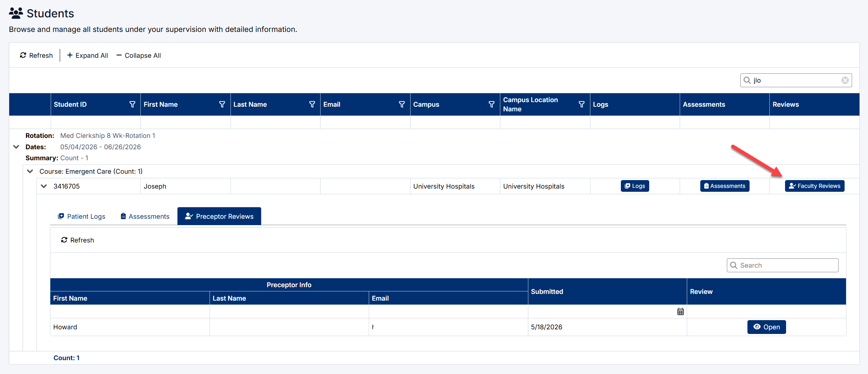The image size is (868, 374).
Task: Open the Email column filter icon
Action: point(402,104)
